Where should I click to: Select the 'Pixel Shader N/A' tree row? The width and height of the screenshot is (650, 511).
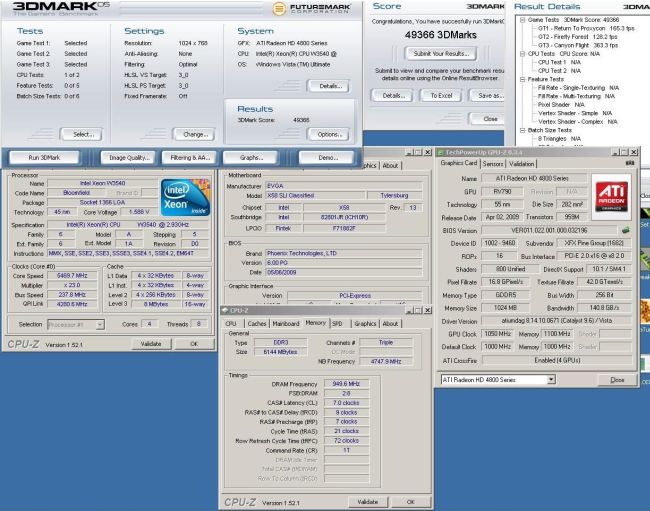click(x=561, y=104)
